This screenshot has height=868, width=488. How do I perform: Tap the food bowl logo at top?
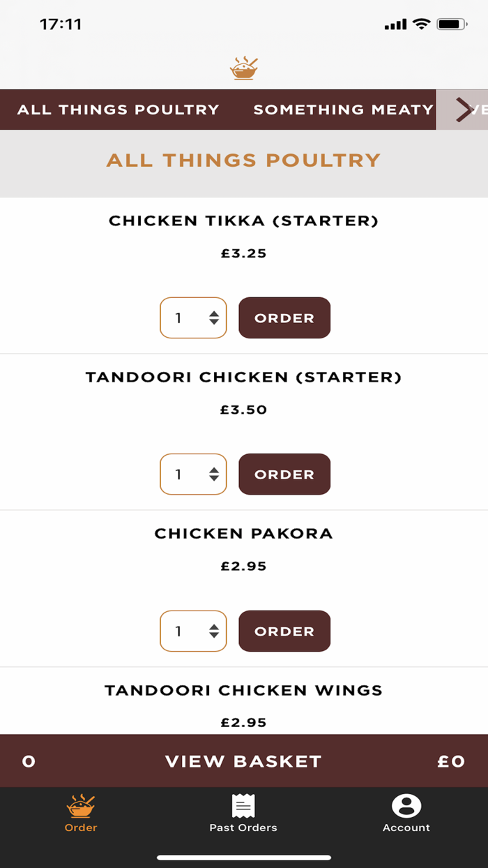[244, 68]
